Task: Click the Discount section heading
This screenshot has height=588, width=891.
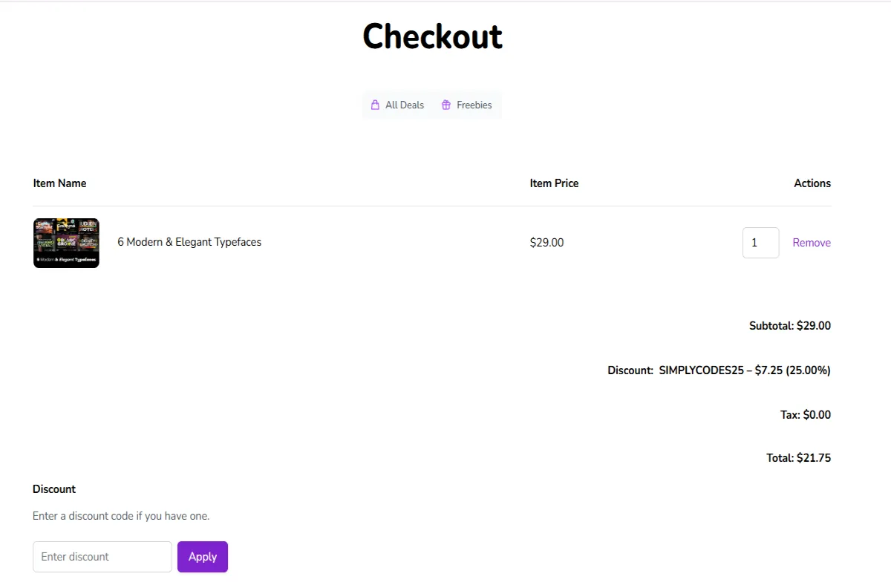Action: point(54,489)
